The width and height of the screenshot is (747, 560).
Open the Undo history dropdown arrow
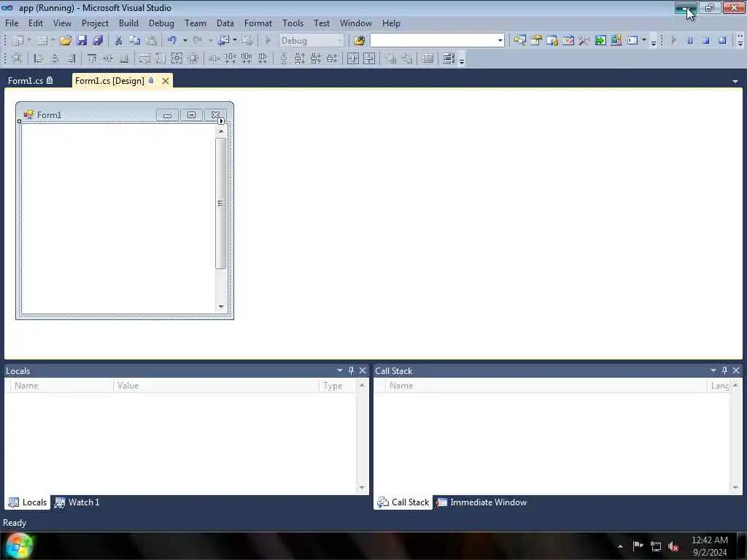pyautogui.click(x=185, y=41)
